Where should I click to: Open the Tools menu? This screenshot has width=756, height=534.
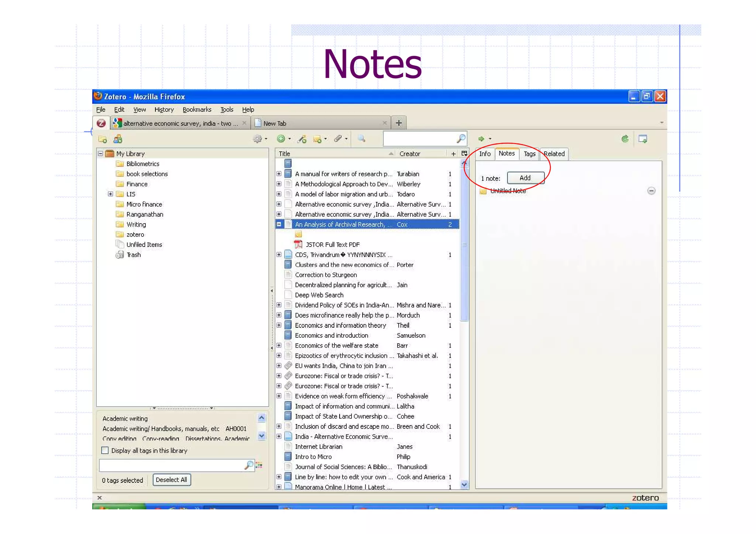pos(227,110)
